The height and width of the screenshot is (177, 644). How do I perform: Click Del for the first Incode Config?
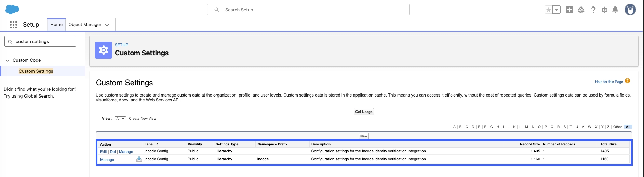[113, 152]
